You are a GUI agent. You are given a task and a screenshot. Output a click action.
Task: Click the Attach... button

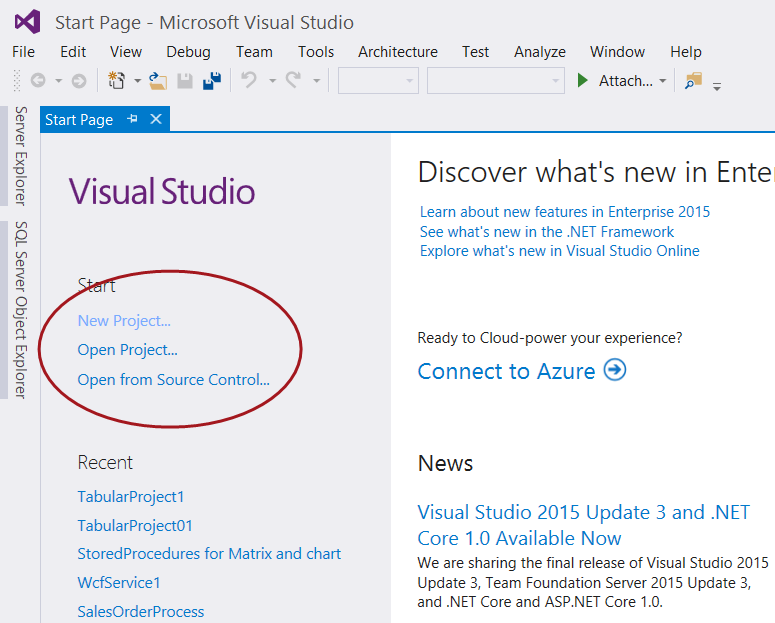tap(626, 81)
